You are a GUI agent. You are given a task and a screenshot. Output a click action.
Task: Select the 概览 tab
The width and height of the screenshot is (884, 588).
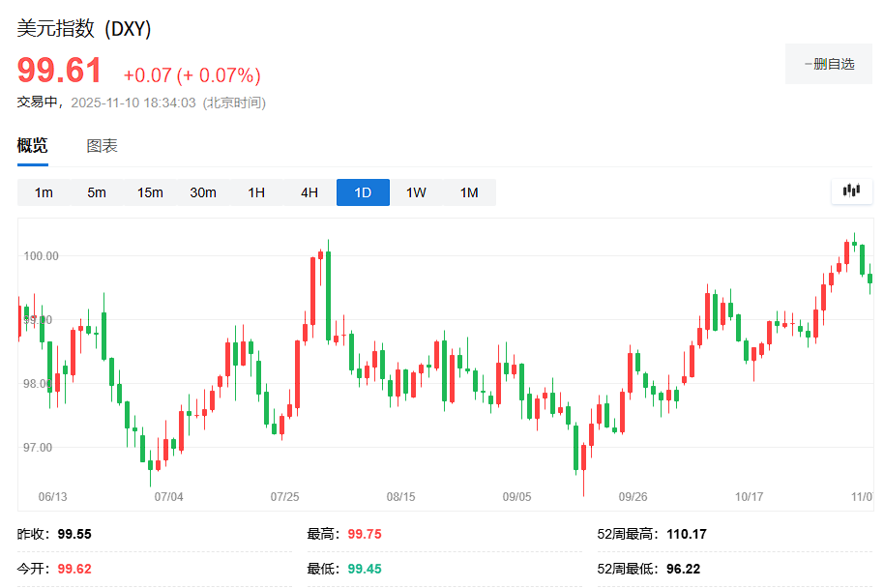(31, 146)
